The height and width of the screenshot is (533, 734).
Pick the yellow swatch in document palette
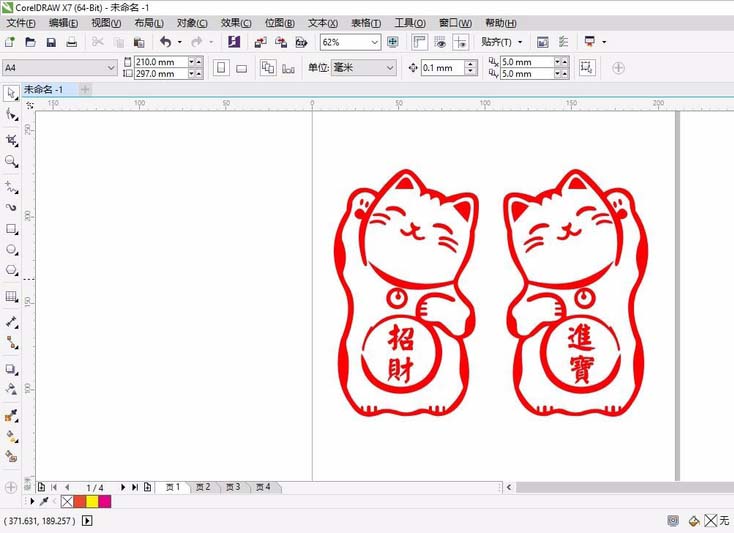pos(92,501)
